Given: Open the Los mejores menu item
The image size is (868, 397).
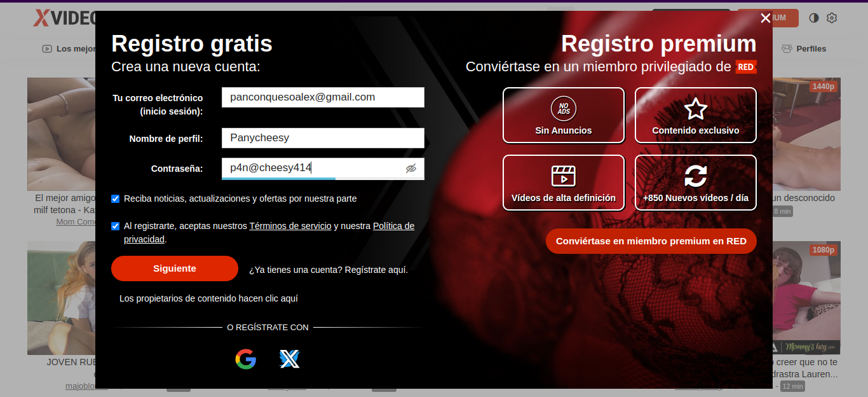Looking at the screenshot, I should [x=70, y=49].
